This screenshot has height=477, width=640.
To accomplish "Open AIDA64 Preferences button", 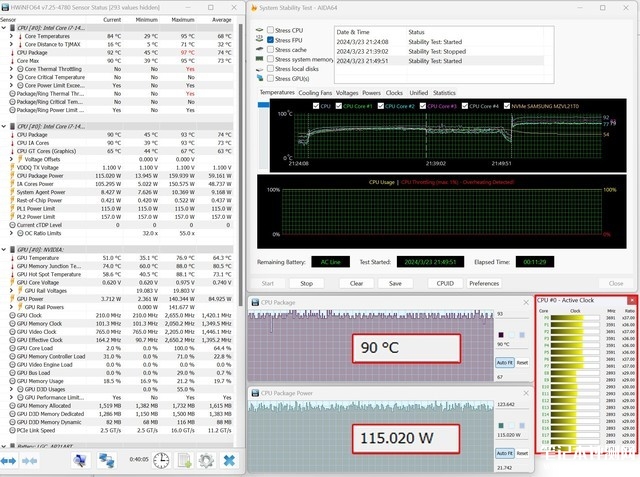I will 484,283.
